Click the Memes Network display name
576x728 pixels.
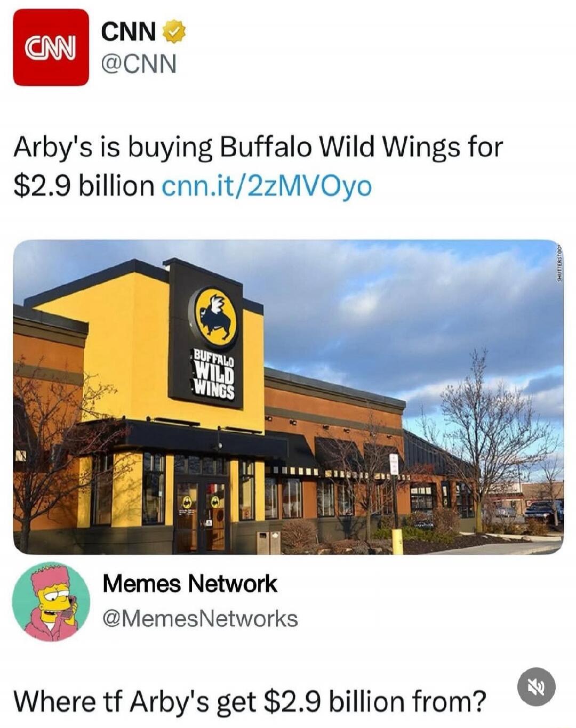[x=190, y=584]
